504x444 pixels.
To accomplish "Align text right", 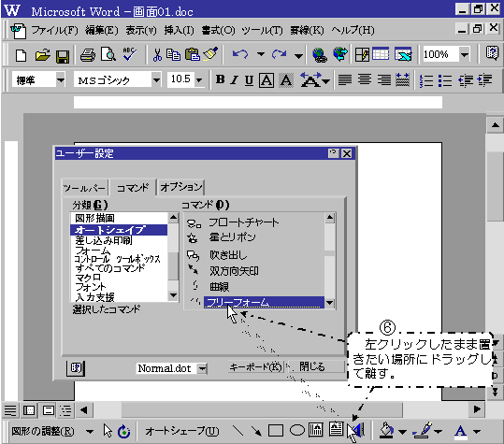I will coord(384,79).
